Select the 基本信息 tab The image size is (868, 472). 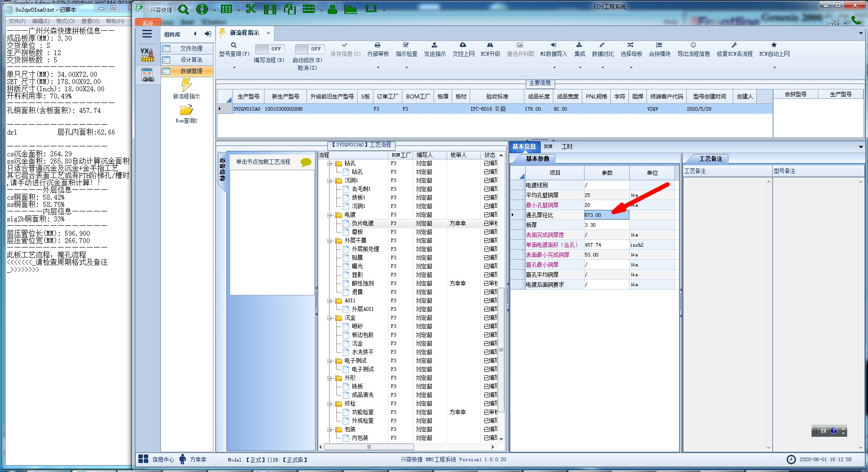coord(524,147)
